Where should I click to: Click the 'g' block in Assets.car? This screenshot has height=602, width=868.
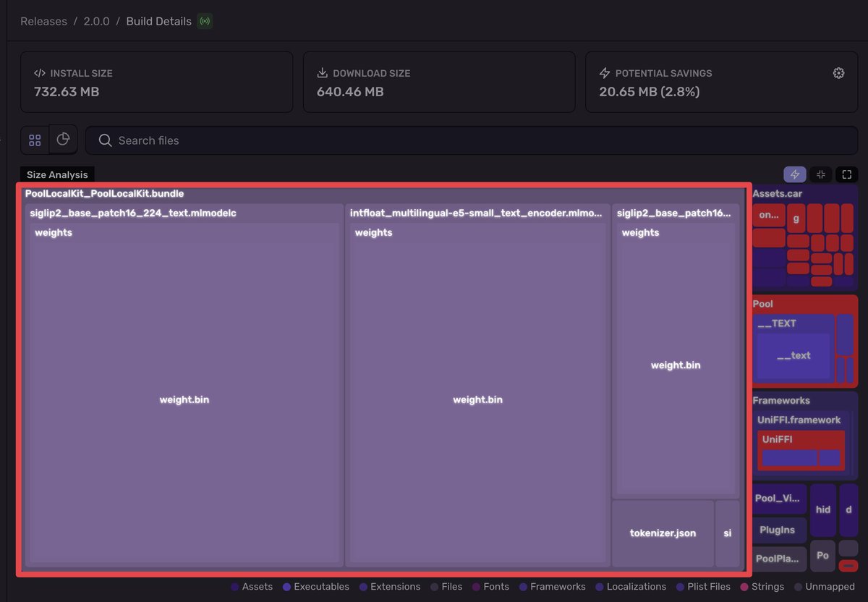796,218
